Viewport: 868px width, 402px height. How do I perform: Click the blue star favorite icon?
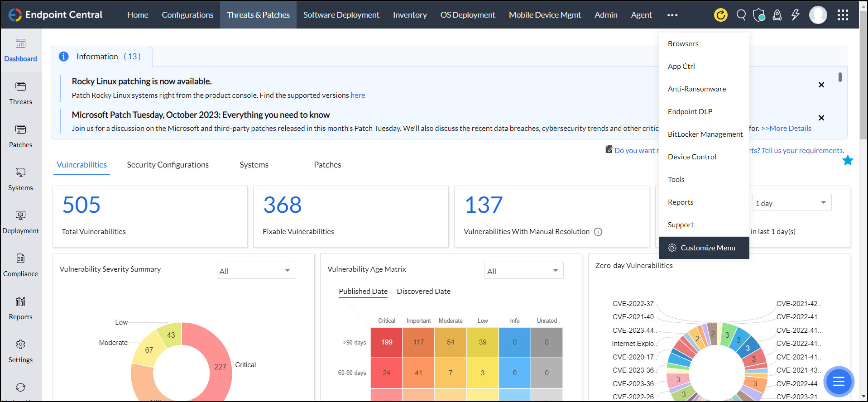pos(848,160)
